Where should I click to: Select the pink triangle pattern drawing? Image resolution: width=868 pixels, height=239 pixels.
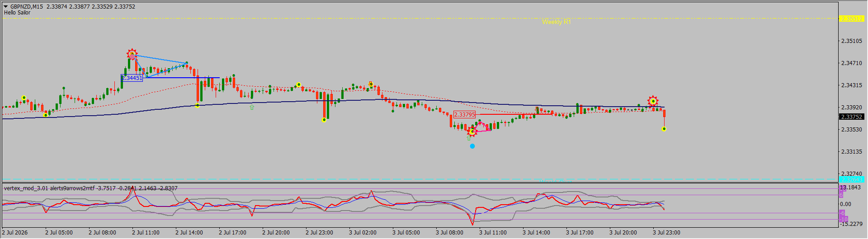pos(482,127)
